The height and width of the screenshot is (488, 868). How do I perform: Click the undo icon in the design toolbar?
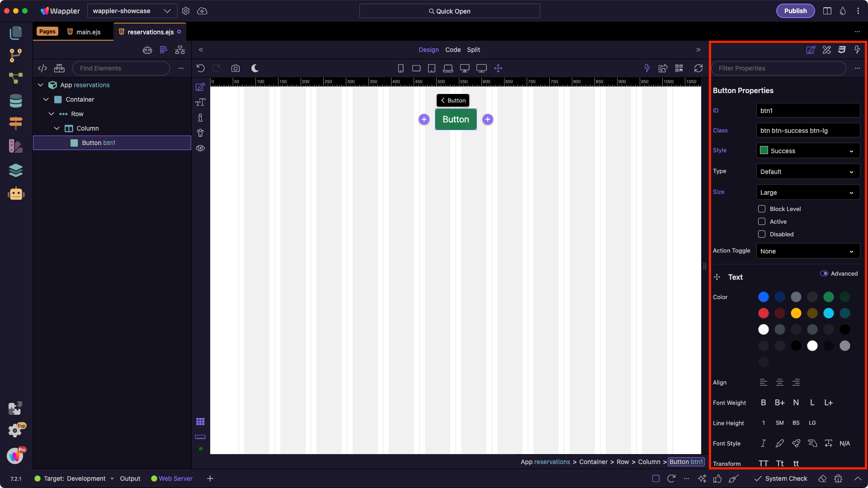pyautogui.click(x=201, y=68)
